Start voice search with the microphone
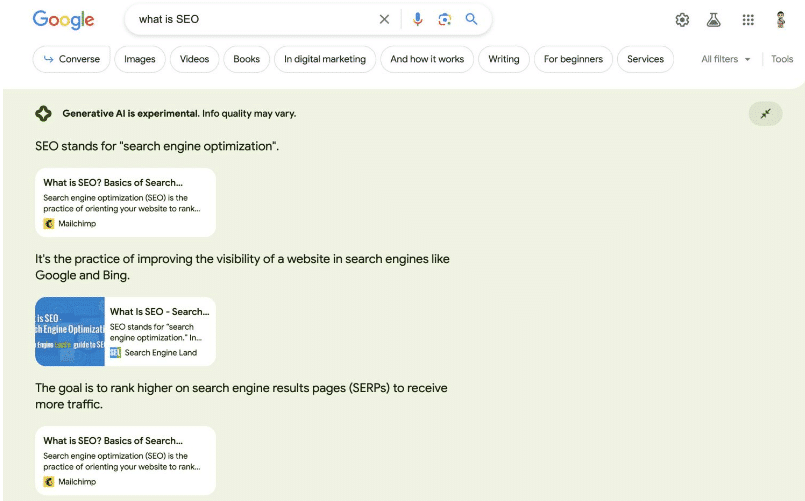The image size is (805, 501). click(x=418, y=19)
